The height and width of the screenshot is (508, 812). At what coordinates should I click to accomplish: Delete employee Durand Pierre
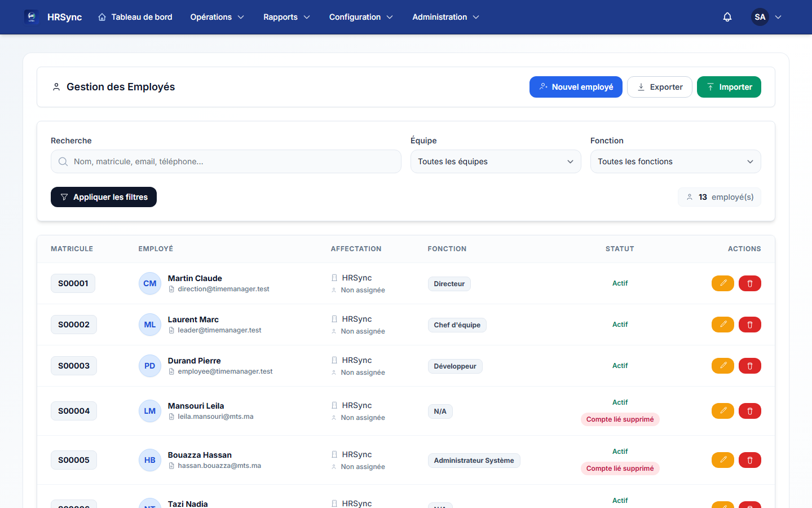coord(750,366)
